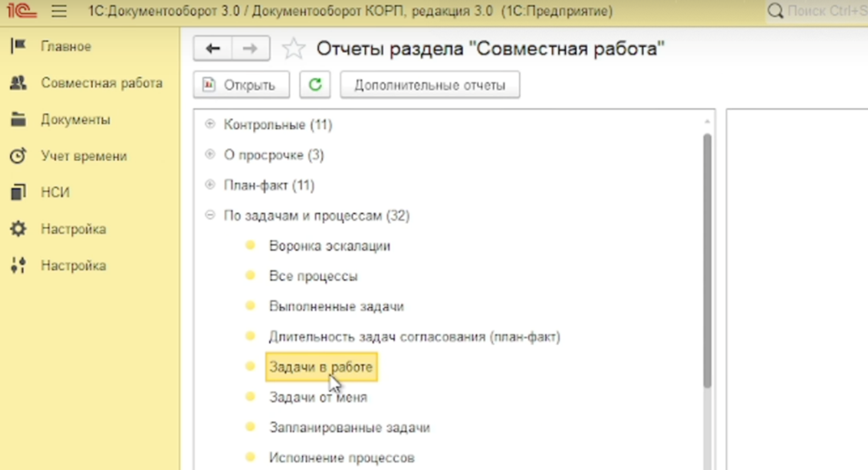Open the Документы section
This screenshot has width=868, height=470.
[75, 120]
